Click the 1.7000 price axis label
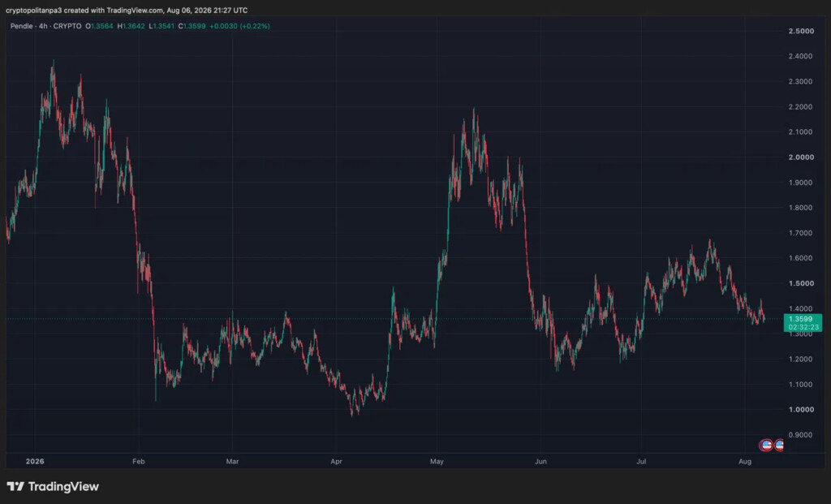 [801, 233]
